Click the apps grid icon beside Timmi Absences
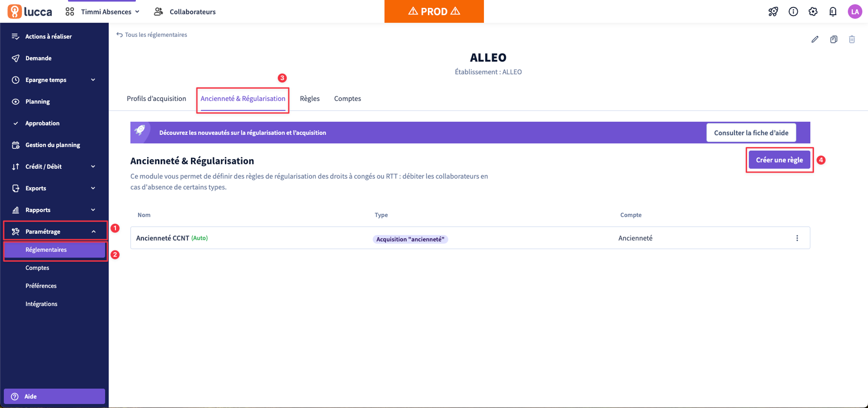This screenshot has height=408, width=868. (70, 12)
